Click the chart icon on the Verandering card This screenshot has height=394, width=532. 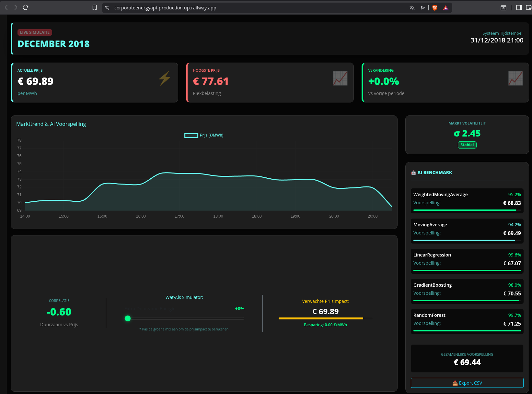[515, 78]
